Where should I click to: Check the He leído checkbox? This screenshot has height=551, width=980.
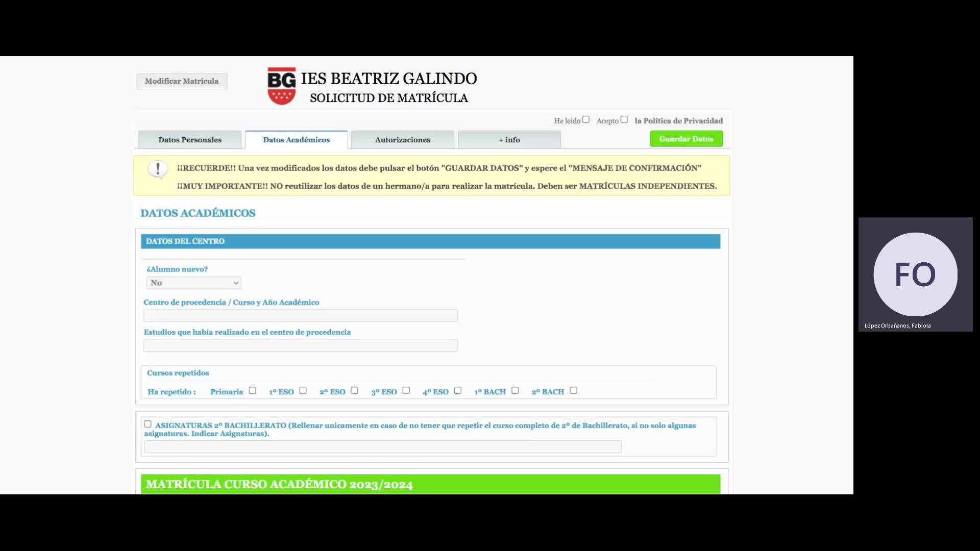[x=585, y=119]
